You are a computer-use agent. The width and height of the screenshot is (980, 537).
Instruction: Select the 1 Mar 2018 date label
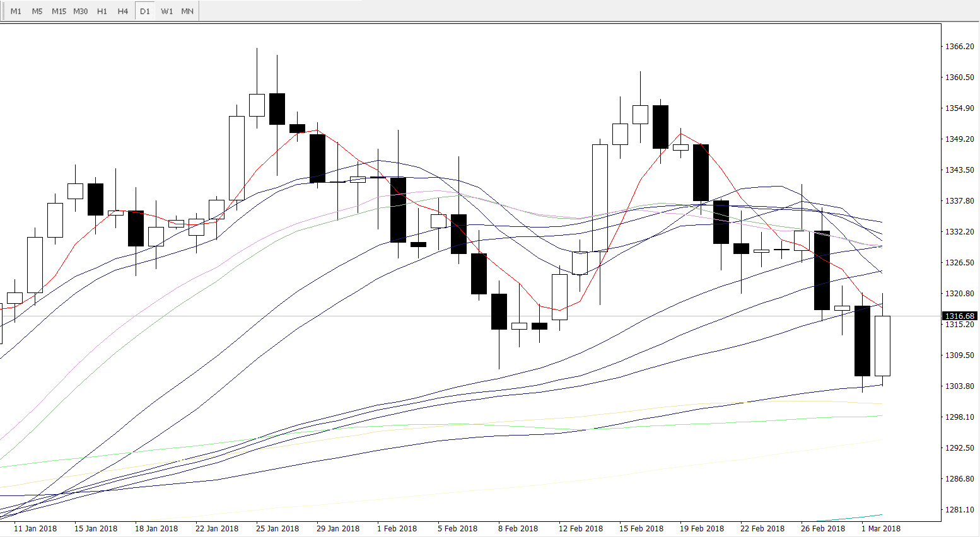[881, 529]
